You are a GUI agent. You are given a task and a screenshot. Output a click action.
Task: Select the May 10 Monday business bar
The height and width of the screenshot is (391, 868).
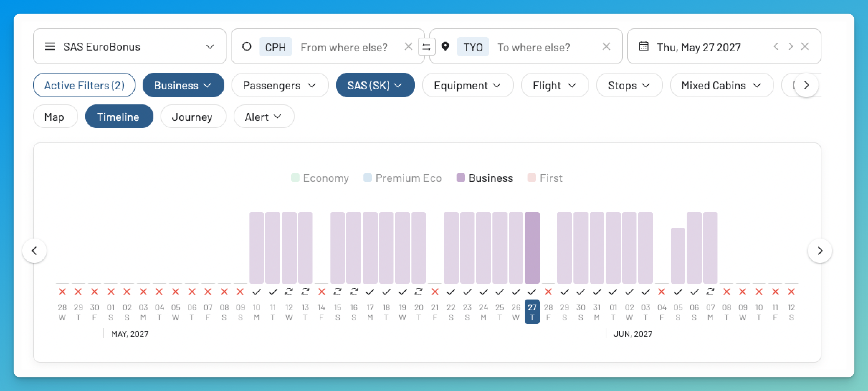click(x=257, y=248)
